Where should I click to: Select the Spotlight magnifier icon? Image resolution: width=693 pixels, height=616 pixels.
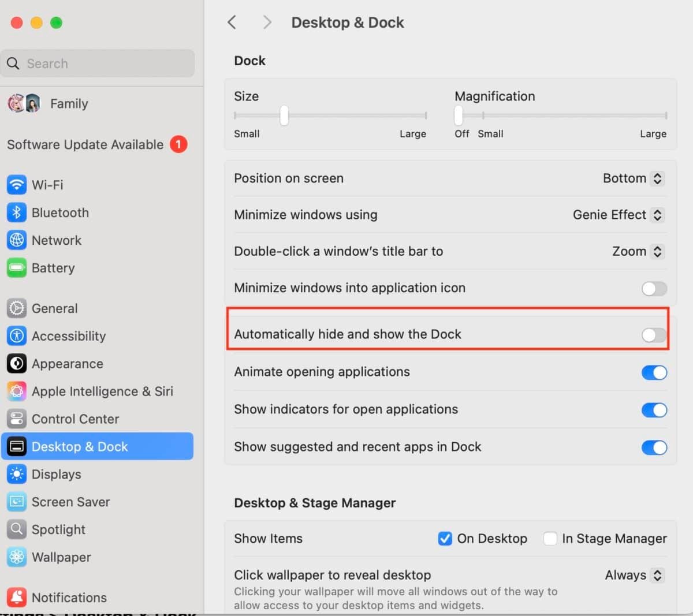[x=17, y=529]
